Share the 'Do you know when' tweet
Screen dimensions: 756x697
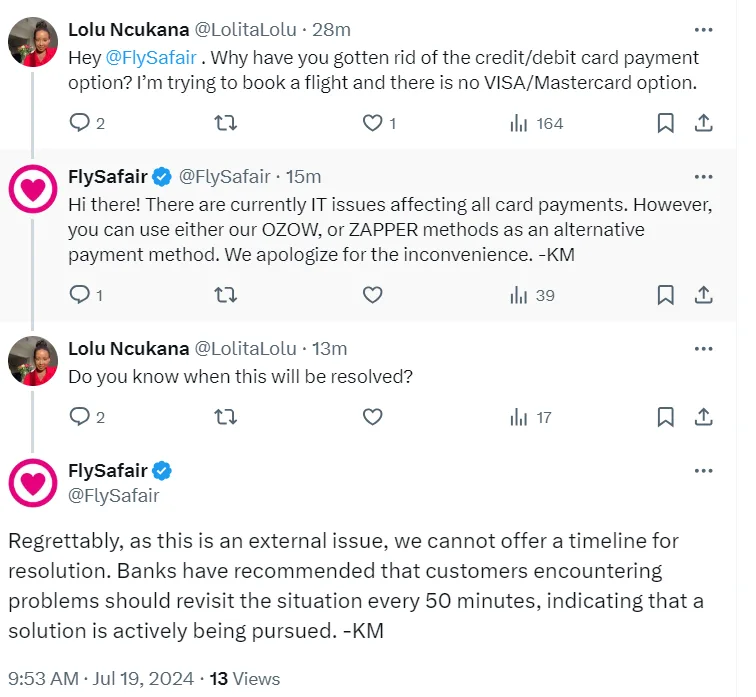(703, 416)
